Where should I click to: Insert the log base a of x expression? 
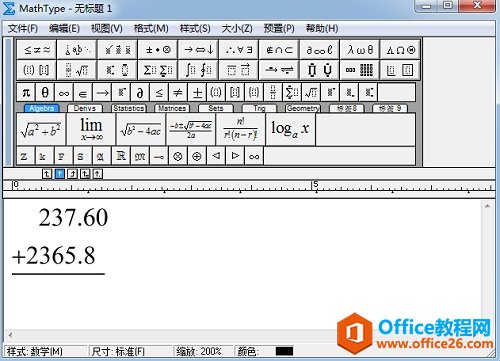tap(290, 129)
